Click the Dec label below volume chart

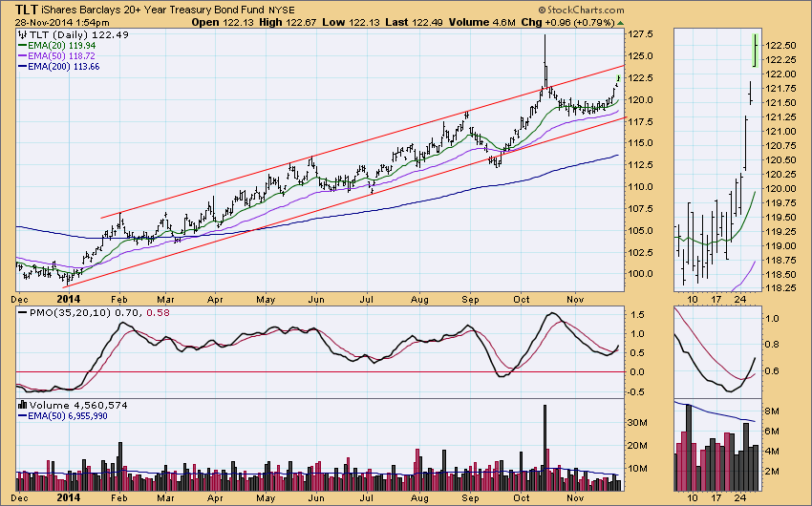pyautogui.click(x=20, y=497)
